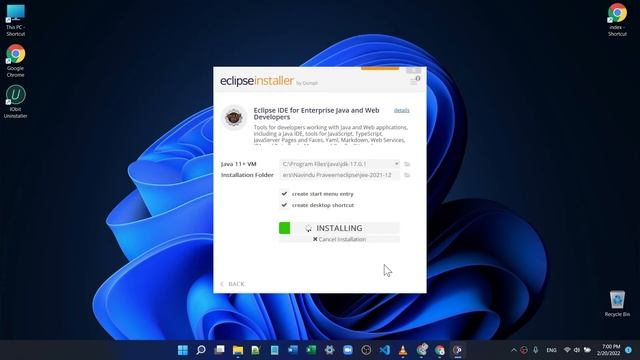
Task: Open volume control in system tray
Action: (x=577, y=350)
